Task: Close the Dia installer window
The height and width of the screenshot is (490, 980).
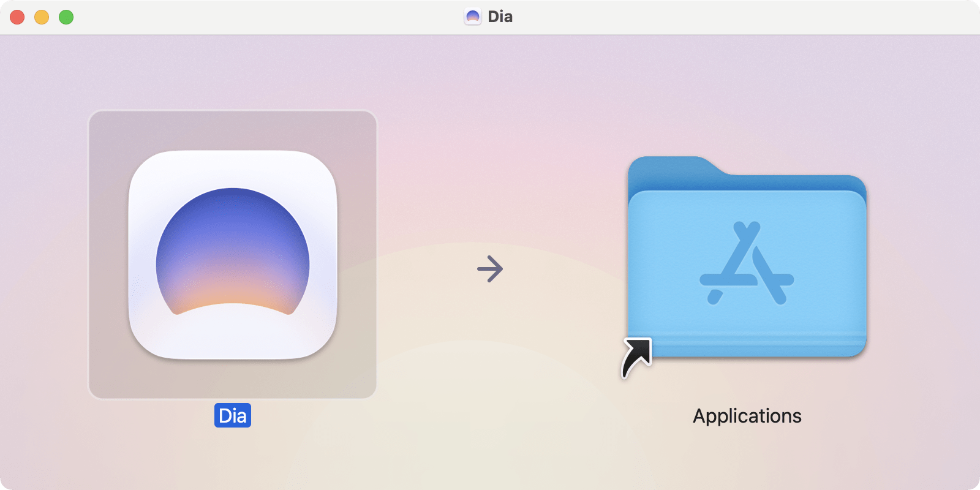Action: tap(17, 17)
